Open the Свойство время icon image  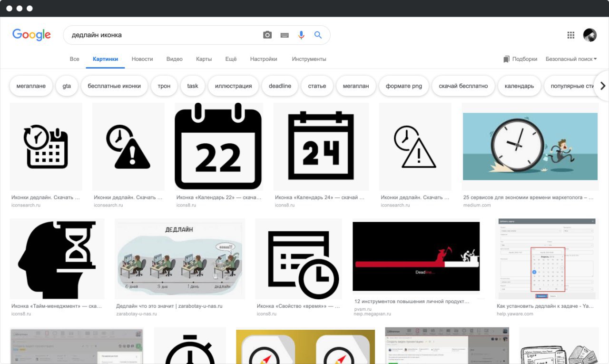click(298, 259)
